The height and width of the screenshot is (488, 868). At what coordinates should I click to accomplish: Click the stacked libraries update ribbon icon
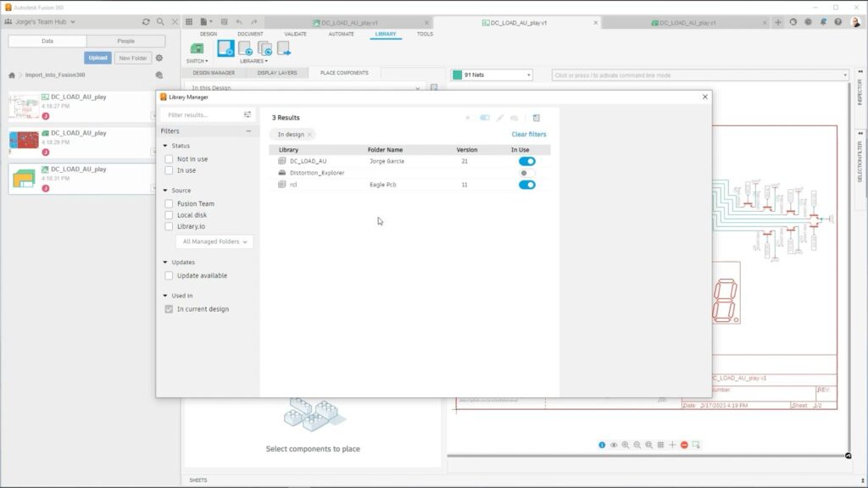(264, 48)
